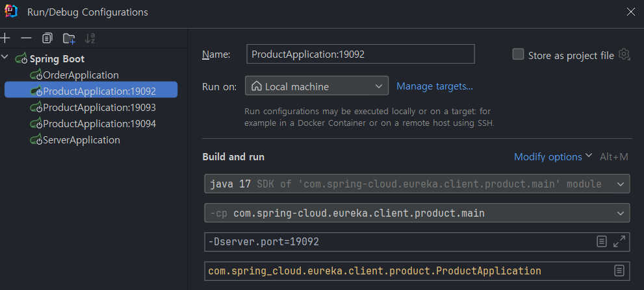644x290 pixels.
Task: Click the main class browse icon
Action: 619,271
